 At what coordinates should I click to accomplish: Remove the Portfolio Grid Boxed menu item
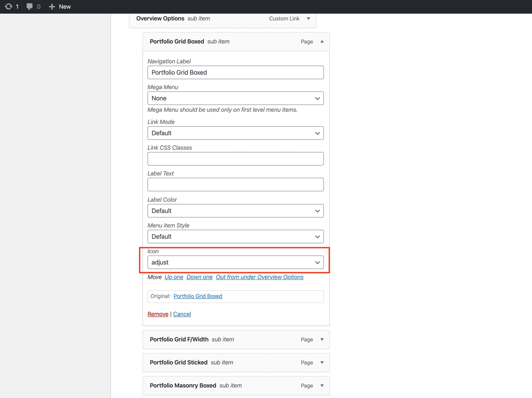(x=157, y=314)
